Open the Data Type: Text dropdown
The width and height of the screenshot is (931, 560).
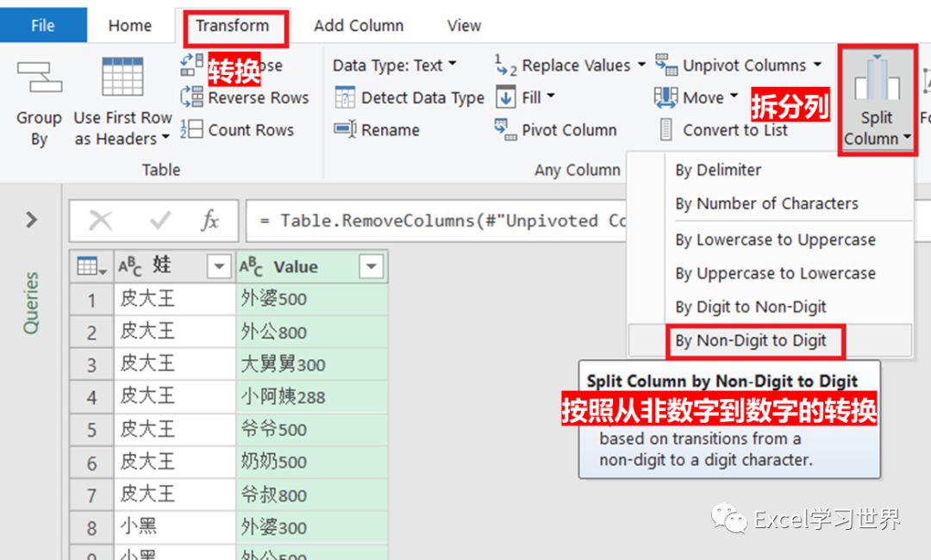click(x=394, y=65)
